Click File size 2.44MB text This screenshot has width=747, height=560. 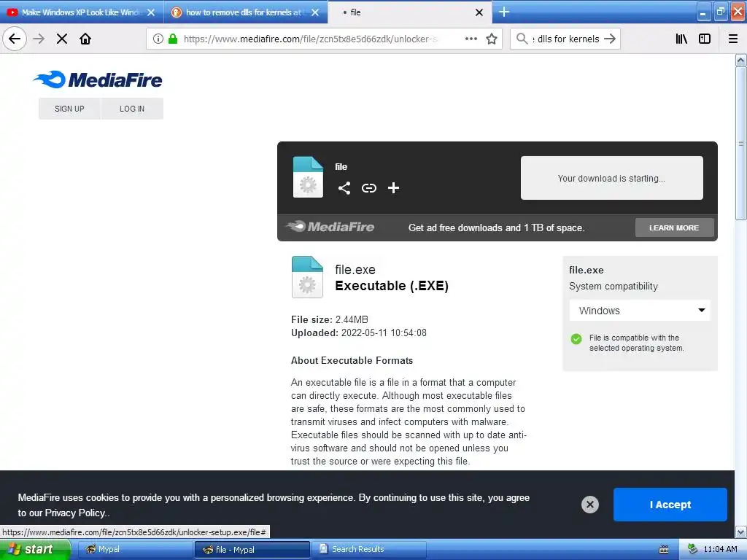(330, 319)
